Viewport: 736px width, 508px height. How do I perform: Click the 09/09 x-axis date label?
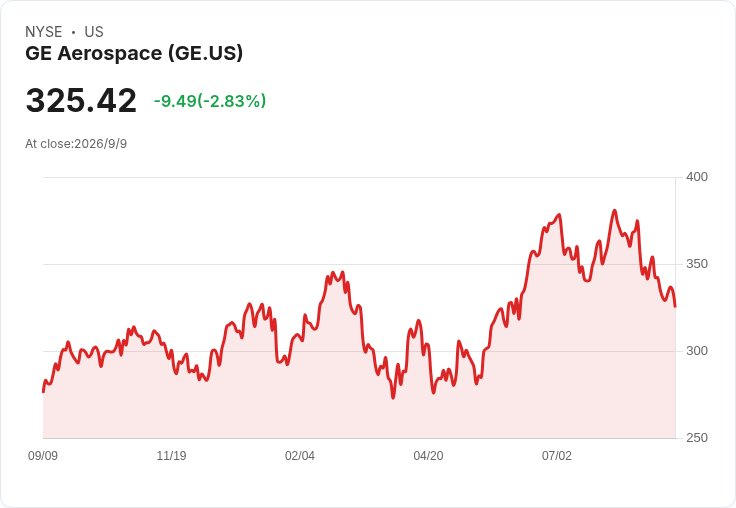pos(43,456)
